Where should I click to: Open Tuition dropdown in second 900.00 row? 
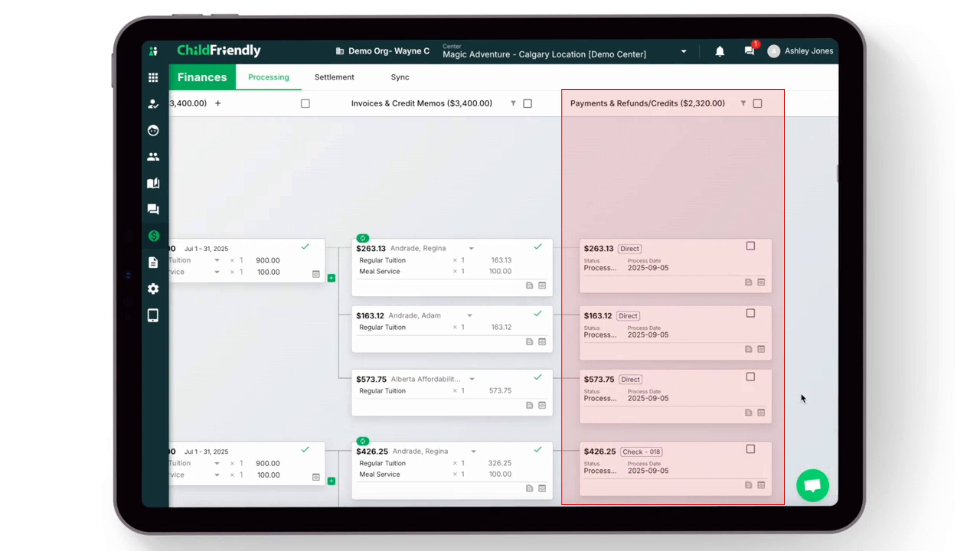click(x=217, y=464)
